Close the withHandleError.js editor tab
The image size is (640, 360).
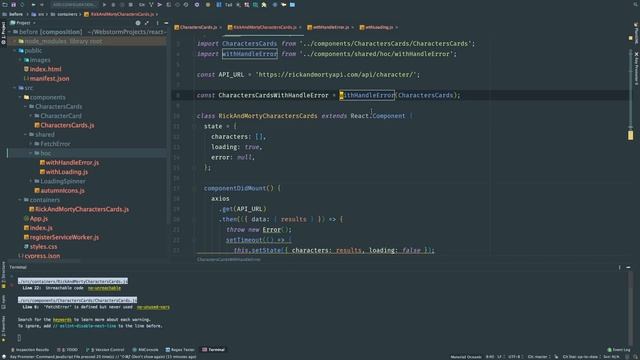point(353,27)
